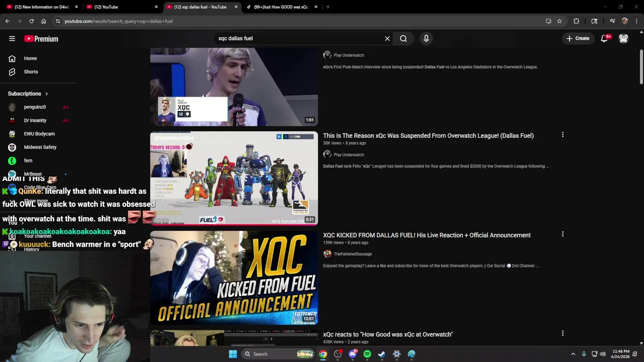This screenshot has width=644, height=362.
Task: Open Discord from the taskbar
Action: pyautogui.click(x=352, y=354)
